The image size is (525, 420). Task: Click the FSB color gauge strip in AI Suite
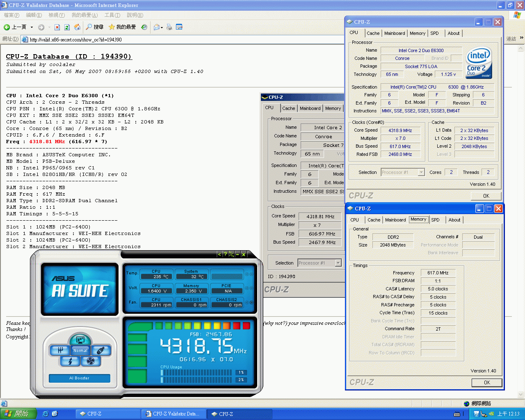click(x=202, y=326)
